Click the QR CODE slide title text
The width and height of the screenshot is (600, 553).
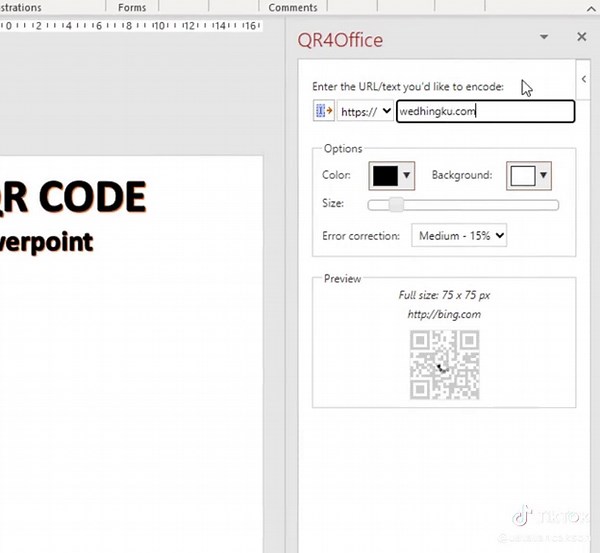pyautogui.click(x=73, y=197)
